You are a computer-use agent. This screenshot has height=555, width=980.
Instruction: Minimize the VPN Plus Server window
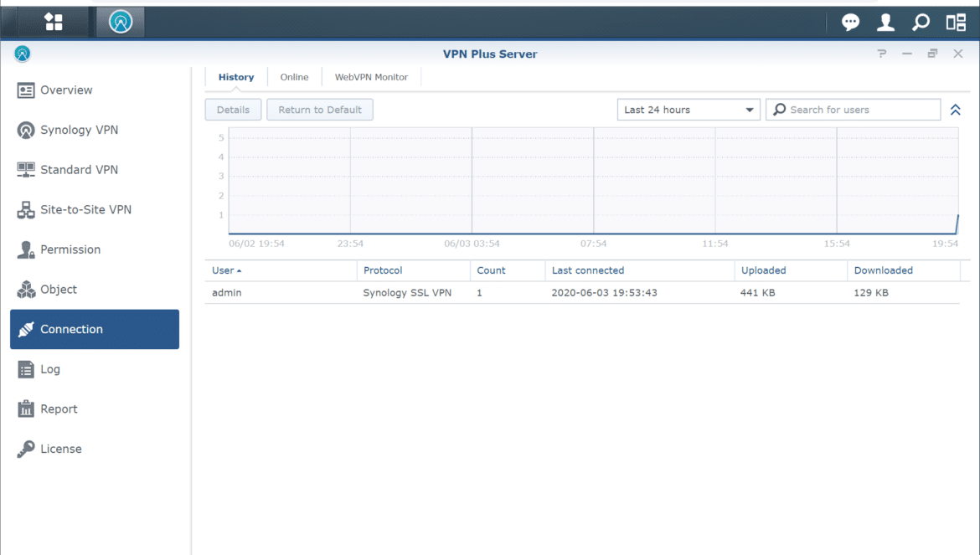click(x=907, y=54)
